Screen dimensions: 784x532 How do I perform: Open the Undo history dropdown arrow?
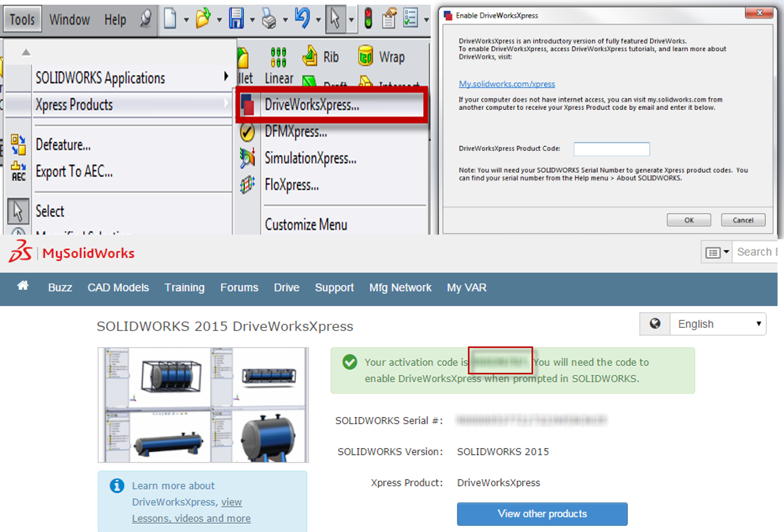click(318, 20)
